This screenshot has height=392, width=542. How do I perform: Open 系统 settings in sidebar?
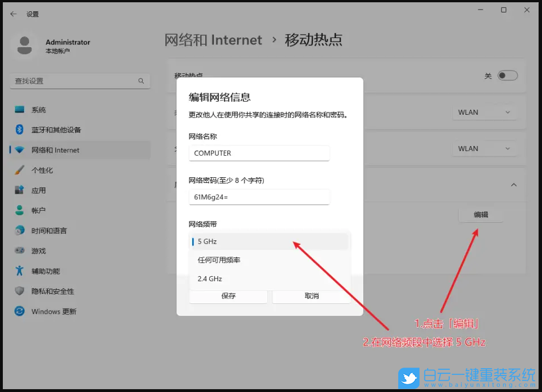40,109
